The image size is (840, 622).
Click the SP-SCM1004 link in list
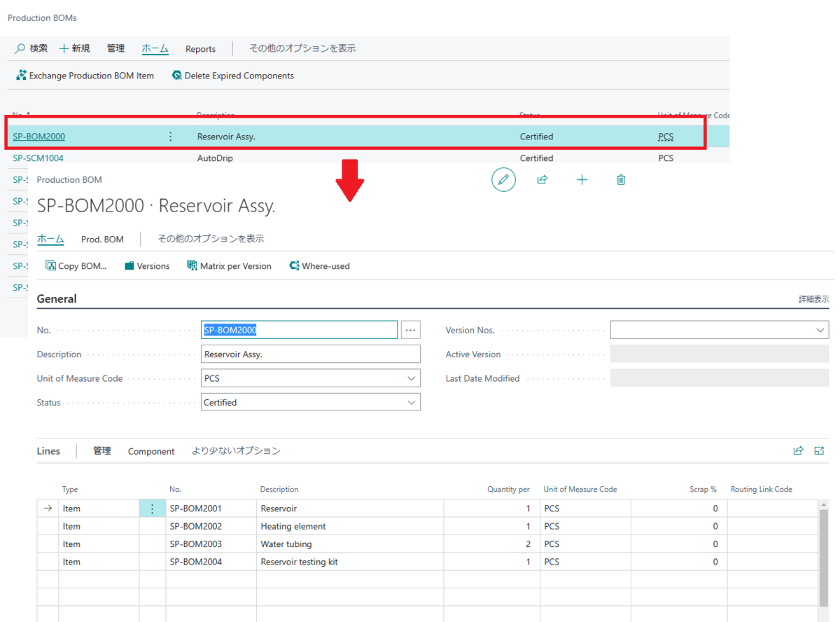[38, 158]
